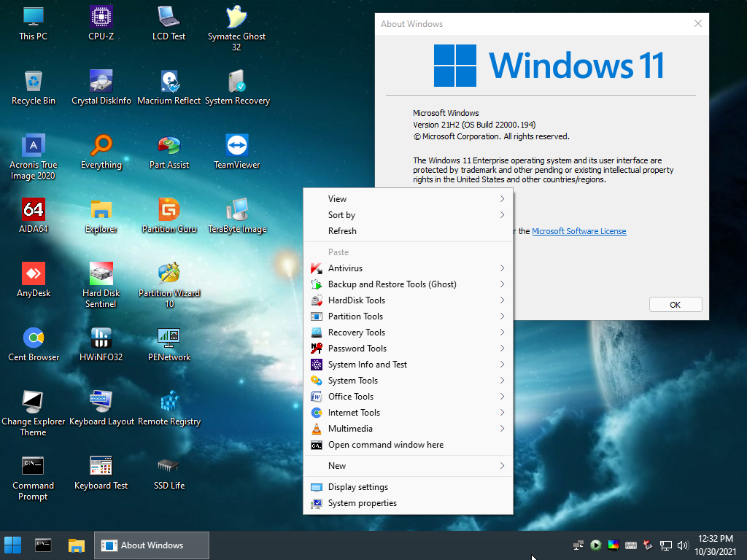Open the Multimedia menu entry
This screenshot has width=747, height=560.
point(408,429)
